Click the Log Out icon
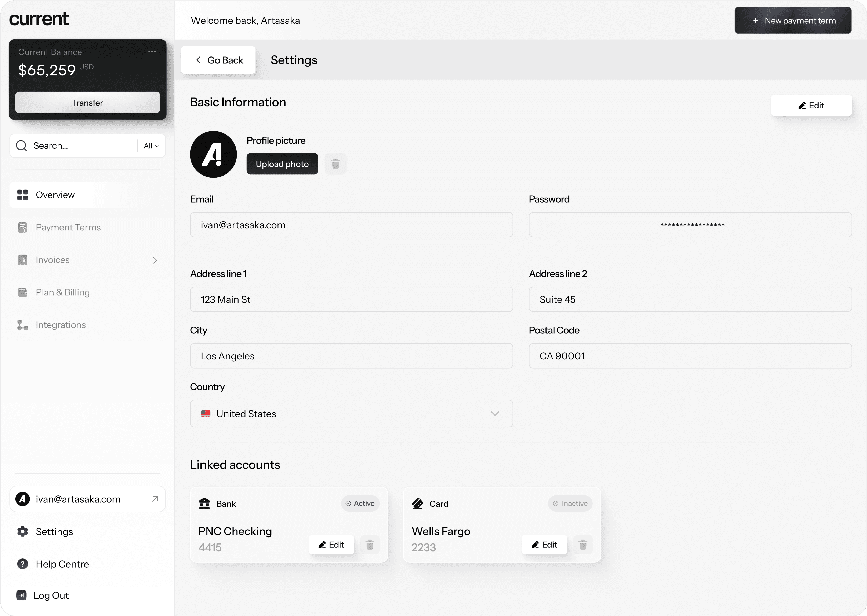 22,595
